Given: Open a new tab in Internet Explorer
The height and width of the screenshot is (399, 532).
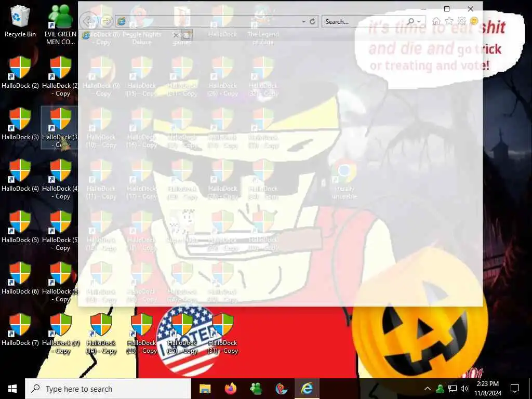Looking at the screenshot, I should [x=187, y=35].
